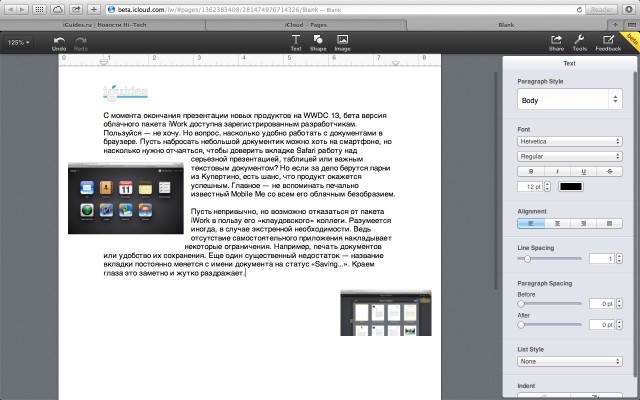Image resolution: width=640 pixels, height=400 pixels.
Task: Switch to the iCloud – Pages tab
Action: coord(306,25)
